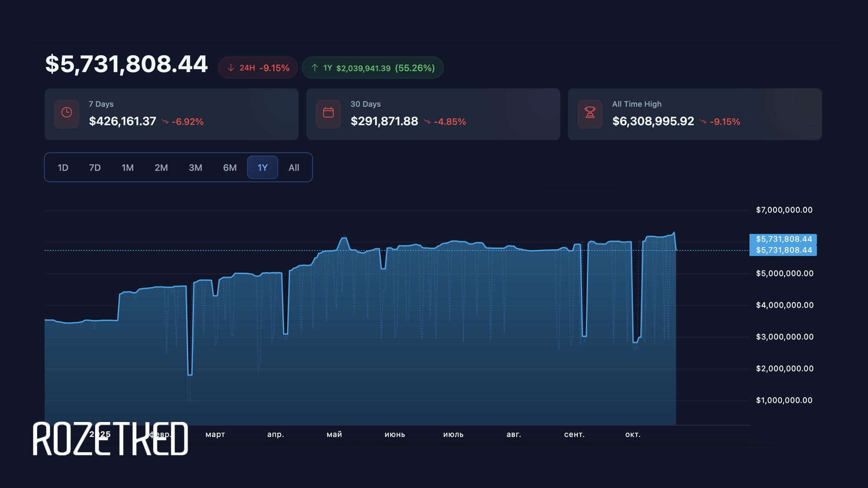Click the clock icon in 7 Days card

pyautogui.click(x=66, y=113)
